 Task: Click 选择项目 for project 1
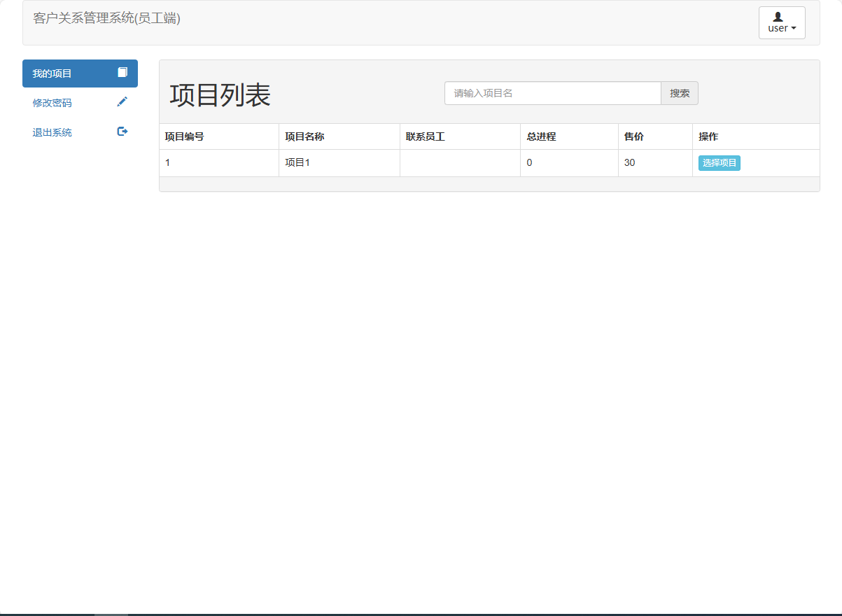point(719,162)
